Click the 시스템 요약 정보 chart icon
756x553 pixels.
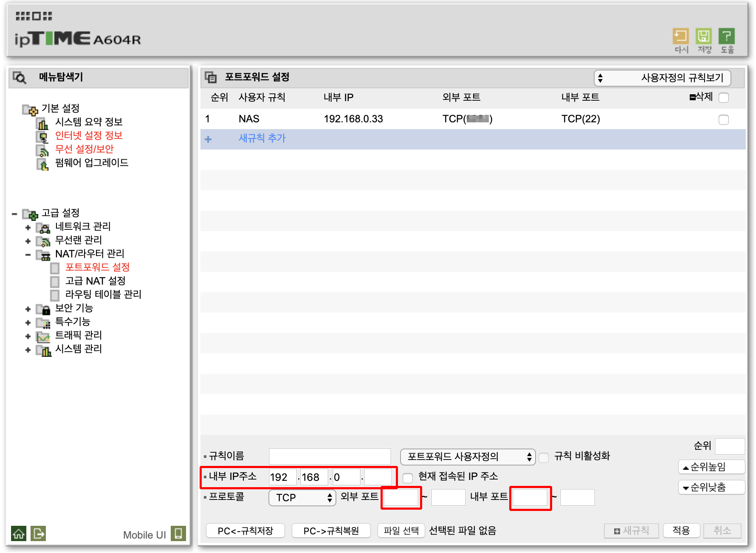tap(42, 123)
